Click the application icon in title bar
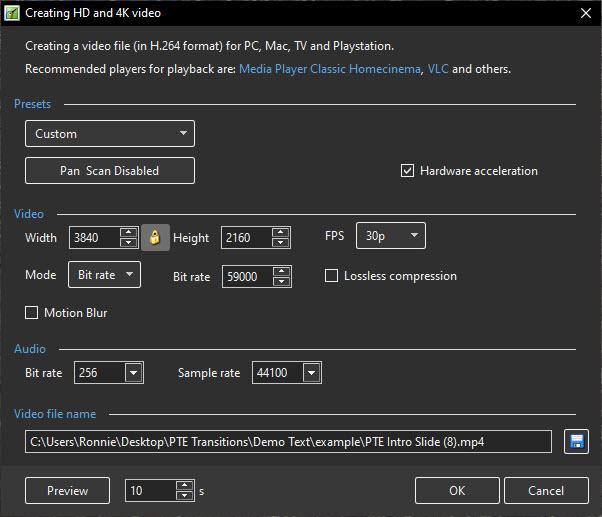Image resolution: width=602 pixels, height=517 pixels. 14,13
